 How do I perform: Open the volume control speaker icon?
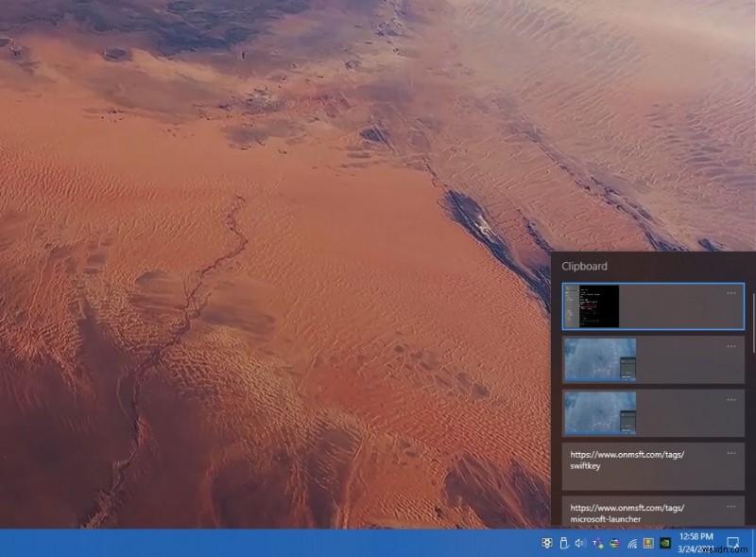[579, 542]
